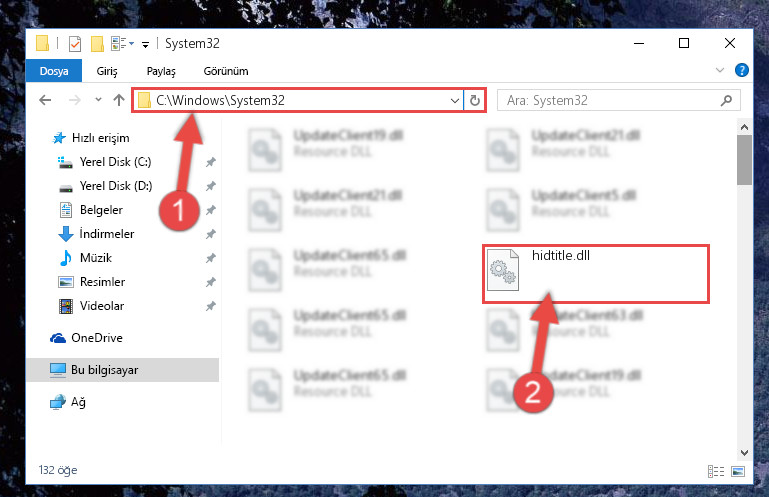Open the Help question mark icon
769x497 pixels.
(x=742, y=70)
